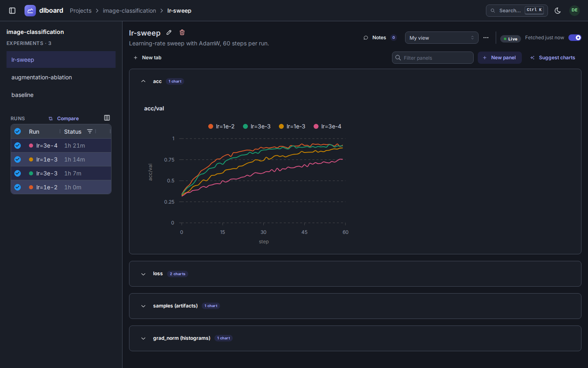Image resolution: width=588 pixels, height=368 pixels.
Task: Click the dlboard logo icon
Action: click(30, 11)
